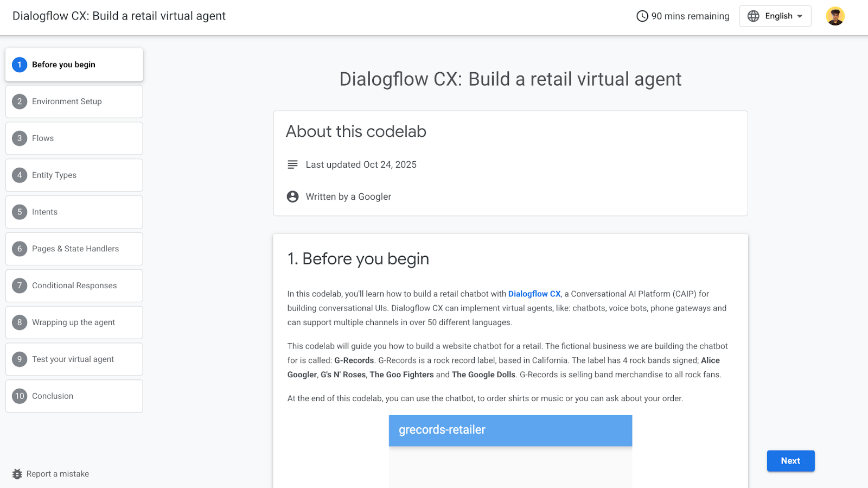
Task: Click the person icon beside Written by
Action: point(292,197)
